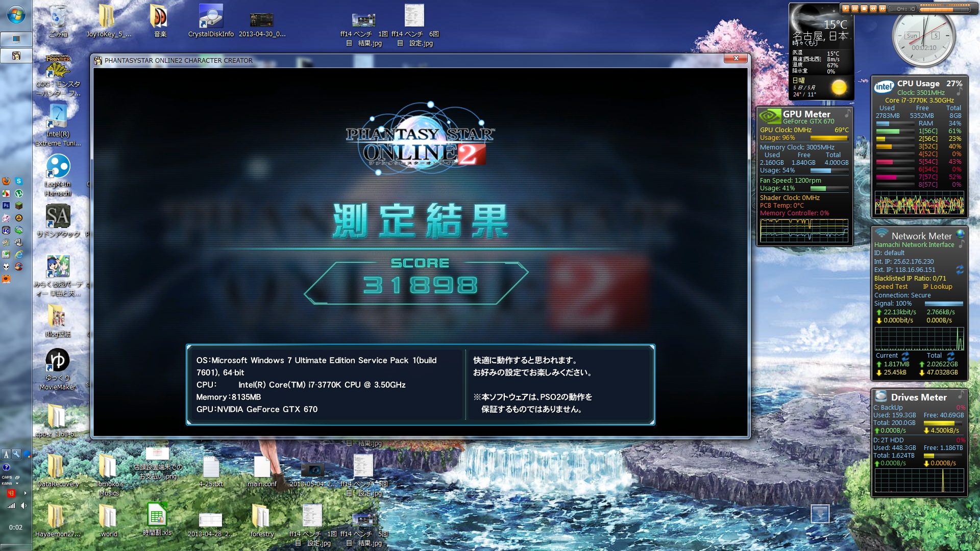Open the 音楽 music shortcut icon
This screenshot has width=980, height=551.
pos(160,20)
